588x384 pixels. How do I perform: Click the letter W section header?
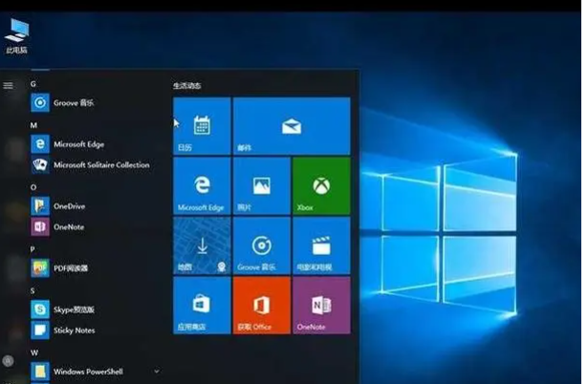(x=34, y=352)
